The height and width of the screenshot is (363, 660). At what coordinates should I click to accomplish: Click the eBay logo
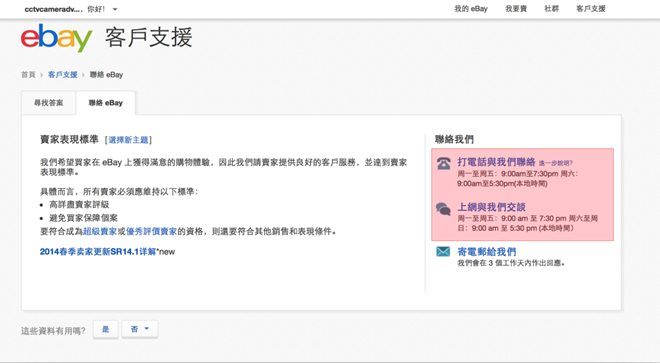pos(56,38)
